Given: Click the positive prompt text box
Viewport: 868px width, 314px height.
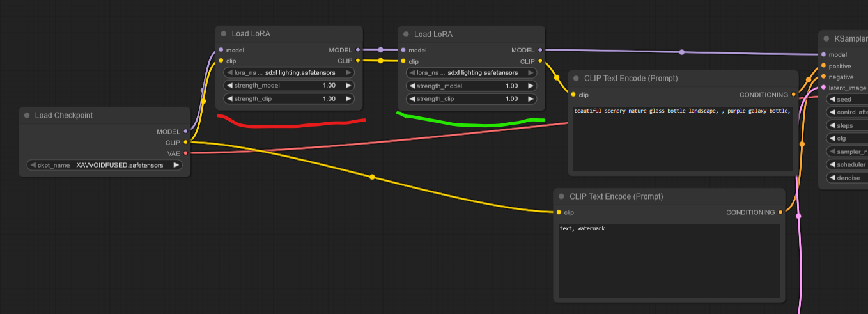Looking at the screenshot, I should tap(683, 139).
